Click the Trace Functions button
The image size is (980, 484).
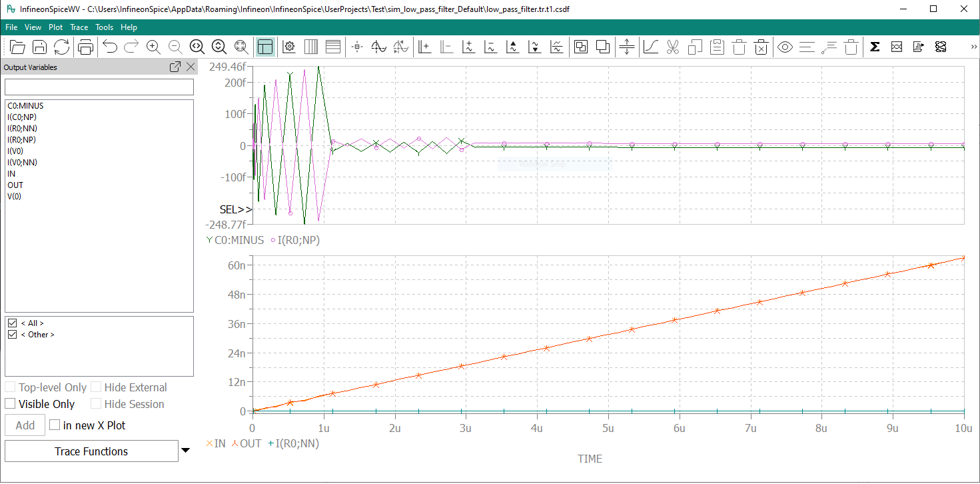coord(91,451)
